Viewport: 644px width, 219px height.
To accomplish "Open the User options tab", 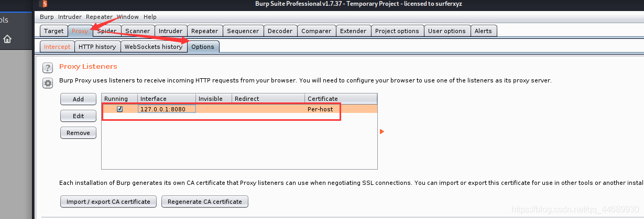I will point(447,31).
